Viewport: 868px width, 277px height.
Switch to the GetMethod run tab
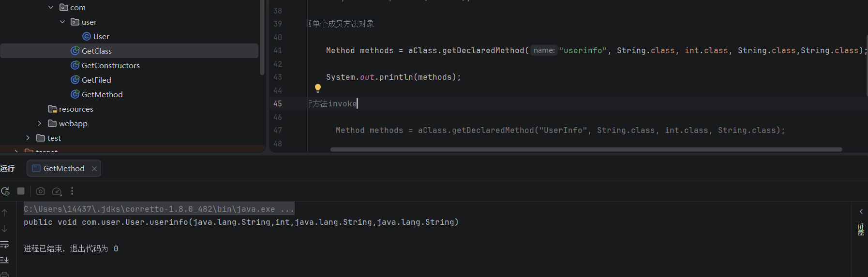click(x=64, y=168)
